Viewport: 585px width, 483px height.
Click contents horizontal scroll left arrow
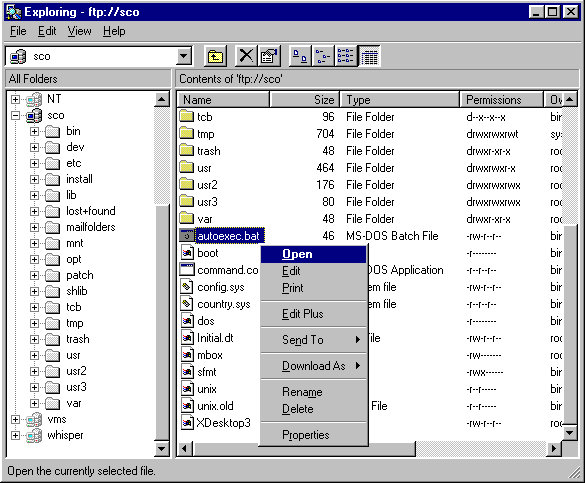[x=185, y=448]
